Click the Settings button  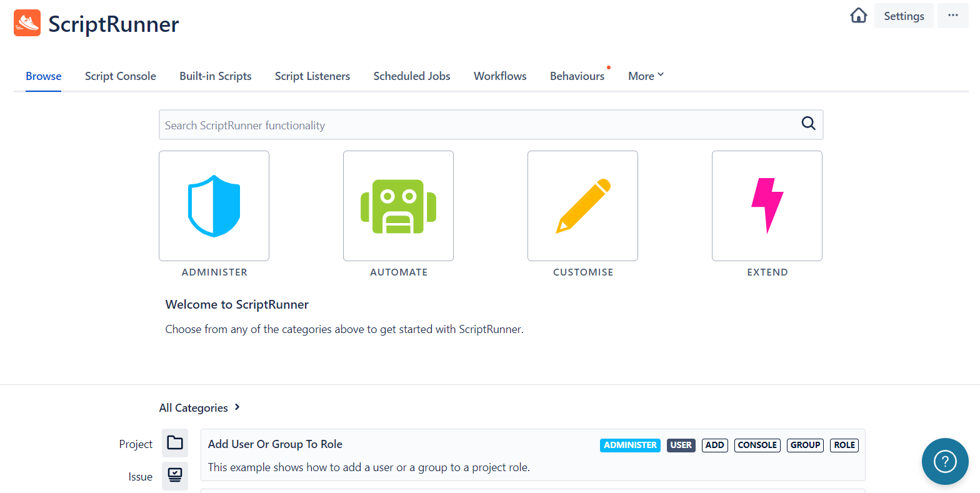click(904, 16)
